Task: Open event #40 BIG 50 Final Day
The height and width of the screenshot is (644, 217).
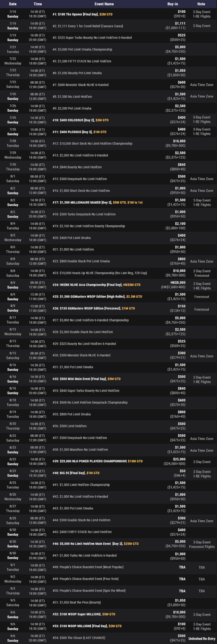Action: pos(76,473)
